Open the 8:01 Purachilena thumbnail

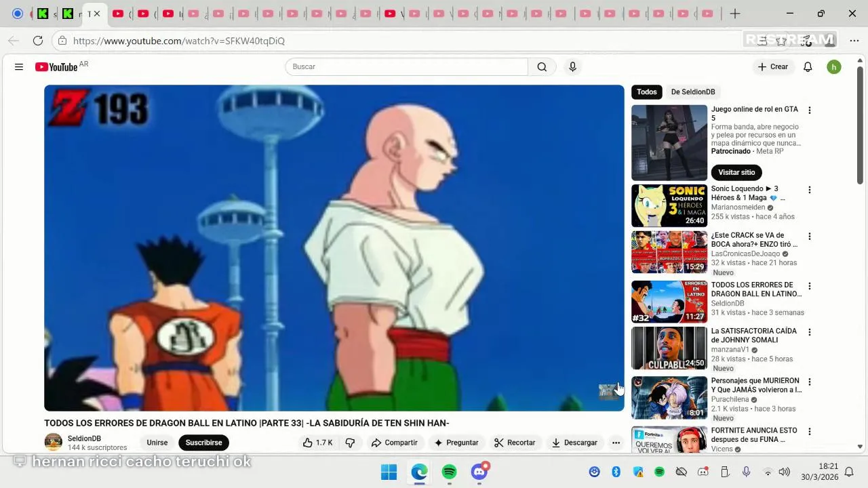pos(669,397)
